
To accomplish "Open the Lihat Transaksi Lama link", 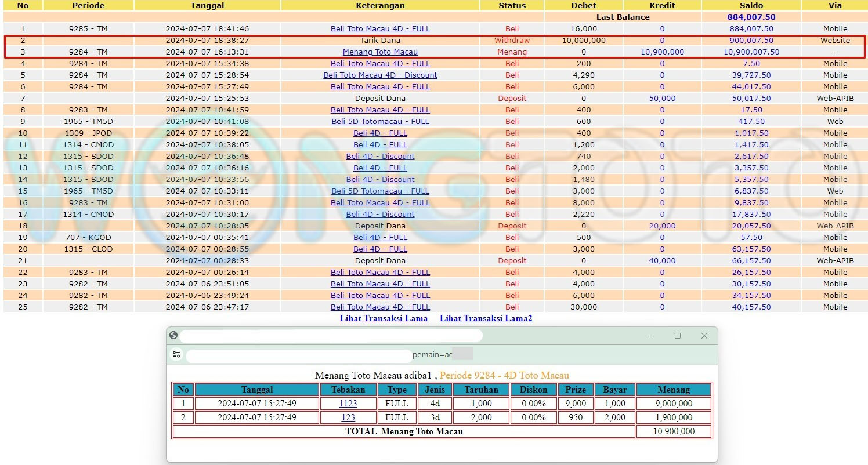I will click(384, 318).
